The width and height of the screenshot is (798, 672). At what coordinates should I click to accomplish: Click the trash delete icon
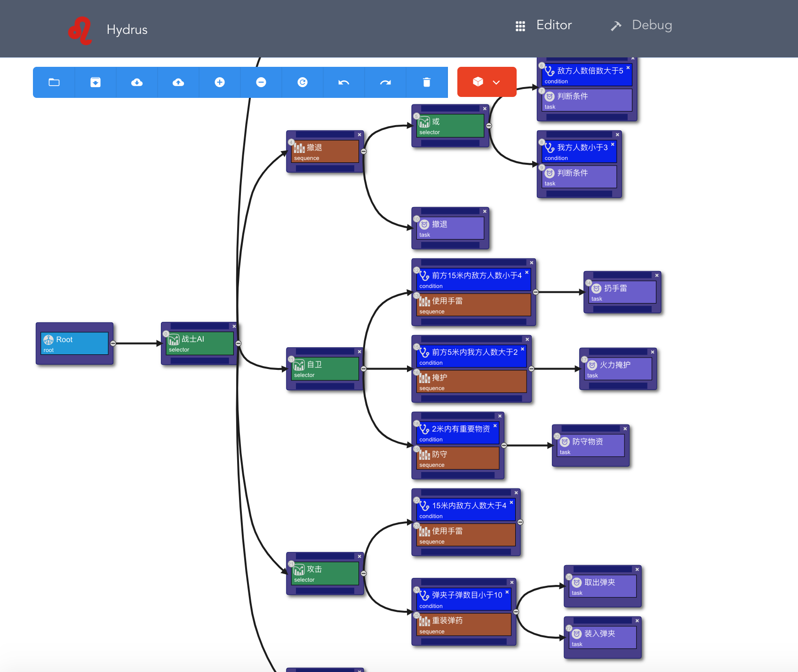(427, 82)
